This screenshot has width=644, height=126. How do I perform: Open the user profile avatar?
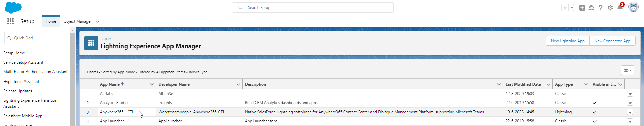click(x=633, y=7)
